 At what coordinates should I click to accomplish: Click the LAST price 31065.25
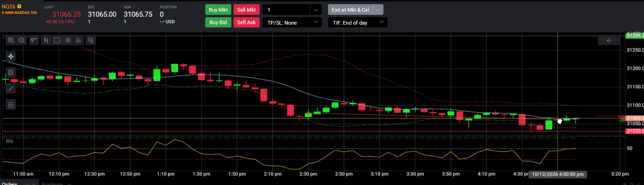tap(66, 14)
